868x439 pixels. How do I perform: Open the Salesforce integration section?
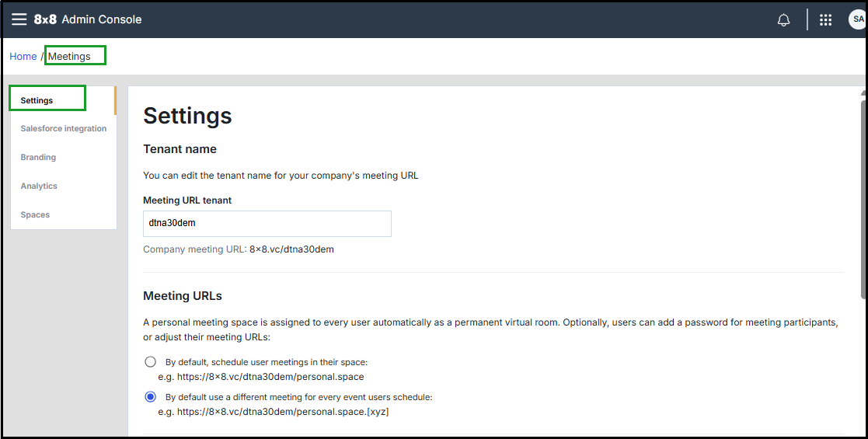click(x=64, y=129)
